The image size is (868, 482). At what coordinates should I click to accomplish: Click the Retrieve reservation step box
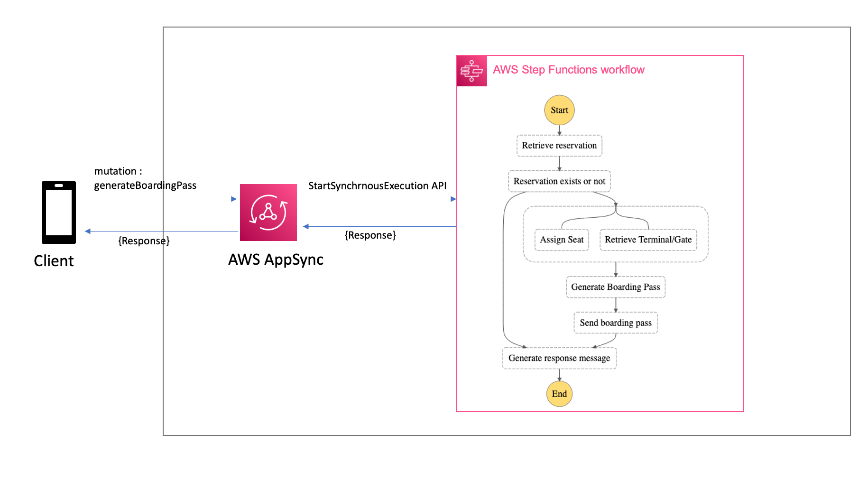tap(559, 146)
